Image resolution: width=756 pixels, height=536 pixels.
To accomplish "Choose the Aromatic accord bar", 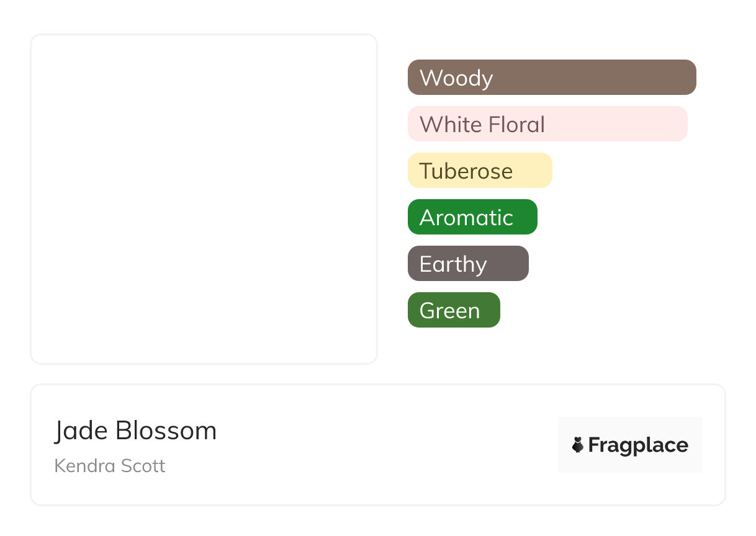I will pyautogui.click(x=472, y=217).
